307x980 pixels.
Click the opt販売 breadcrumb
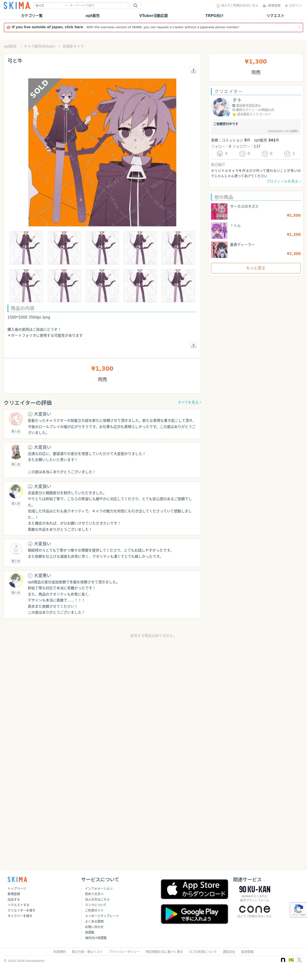[x=10, y=46]
